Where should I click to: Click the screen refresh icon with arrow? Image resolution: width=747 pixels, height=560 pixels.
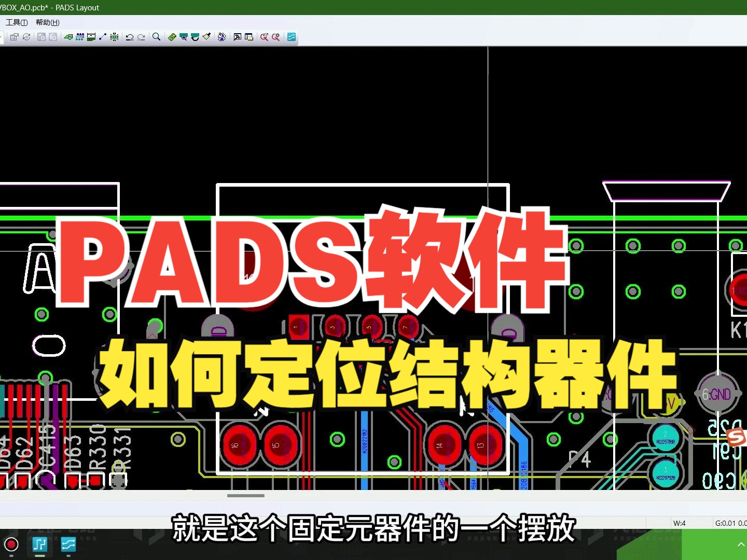pyautogui.click(x=195, y=37)
